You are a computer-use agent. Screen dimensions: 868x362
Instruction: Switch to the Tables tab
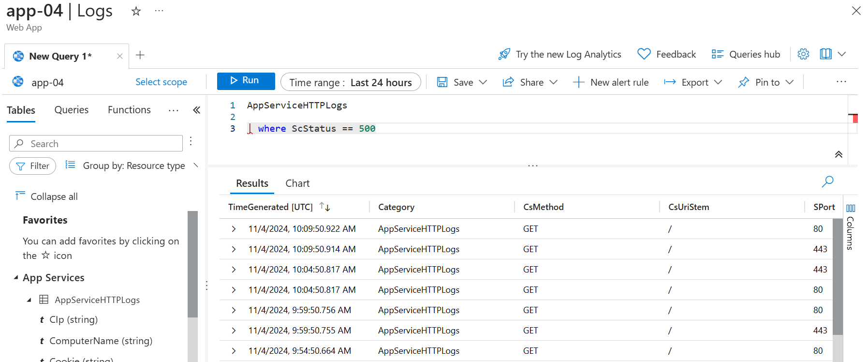click(x=21, y=110)
